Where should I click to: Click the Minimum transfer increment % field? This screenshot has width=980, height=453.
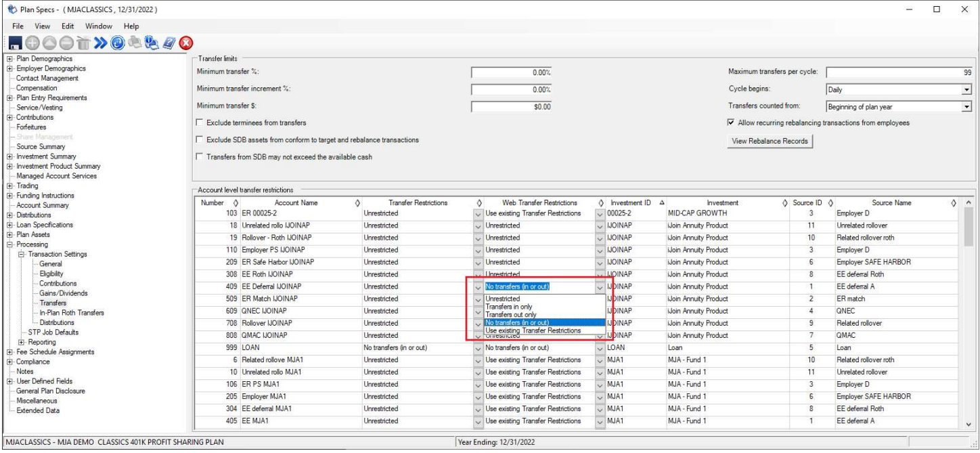pos(511,89)
